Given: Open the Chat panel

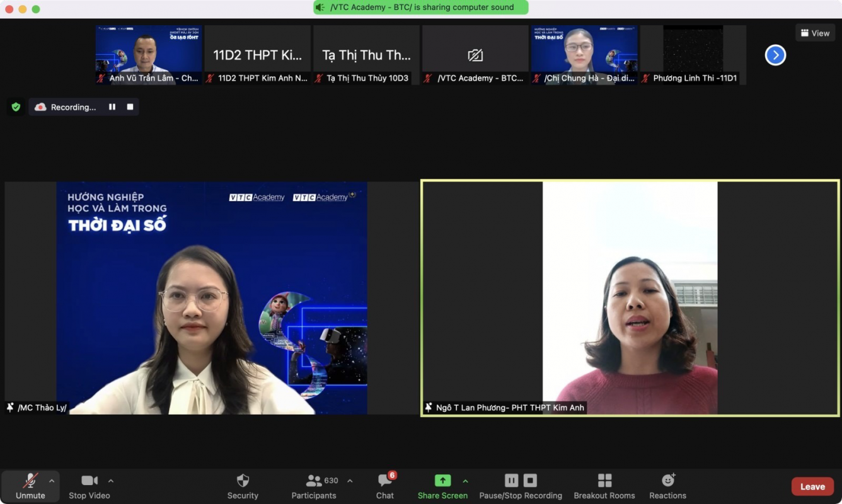Looking at the screenshot, I should point(384,486).
